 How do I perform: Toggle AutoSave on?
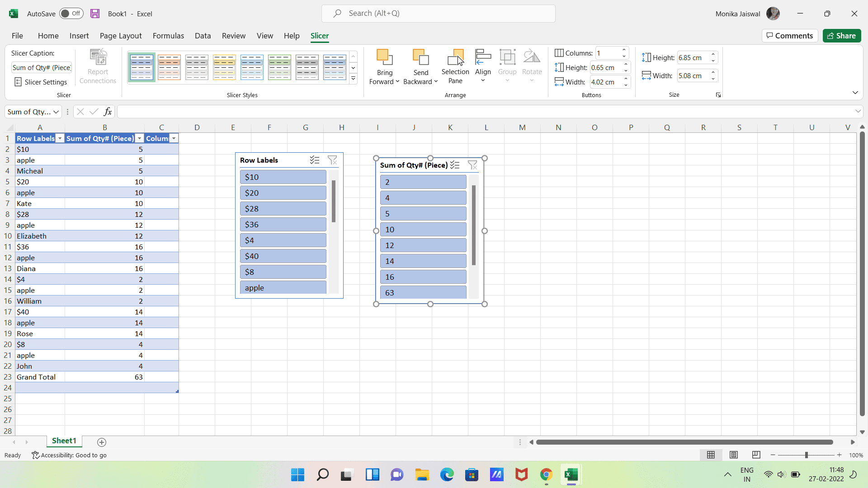click(71, 14)
